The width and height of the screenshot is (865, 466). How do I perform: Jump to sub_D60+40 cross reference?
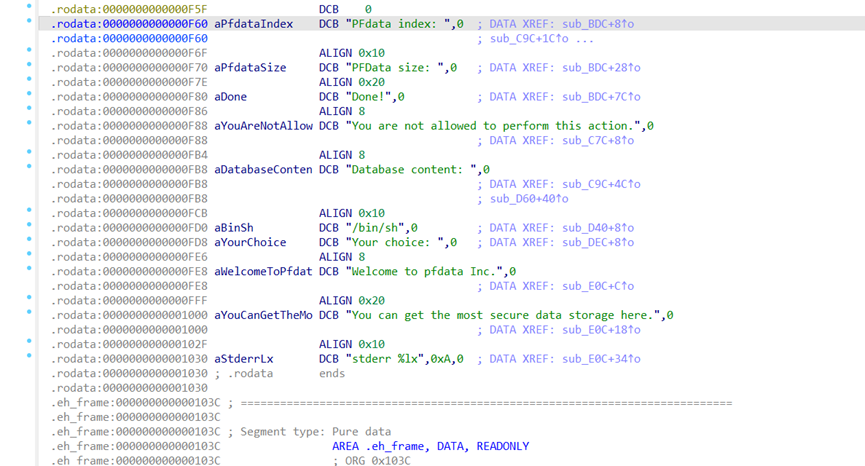coord(530,199)
